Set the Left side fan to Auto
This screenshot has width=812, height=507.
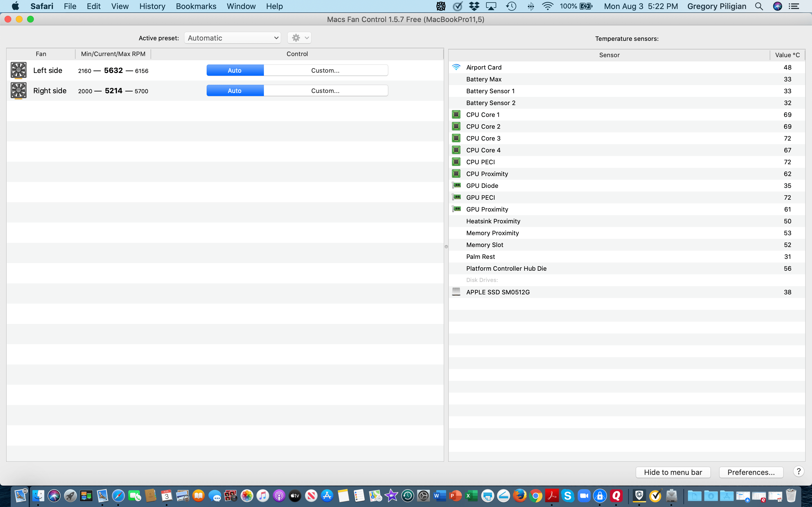click(235, 70)
